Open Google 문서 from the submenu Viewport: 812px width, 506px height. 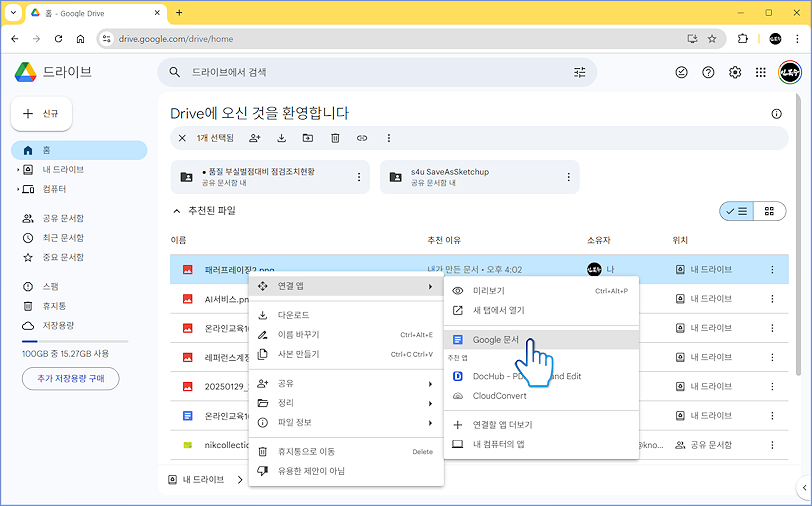tap(541, 340)
